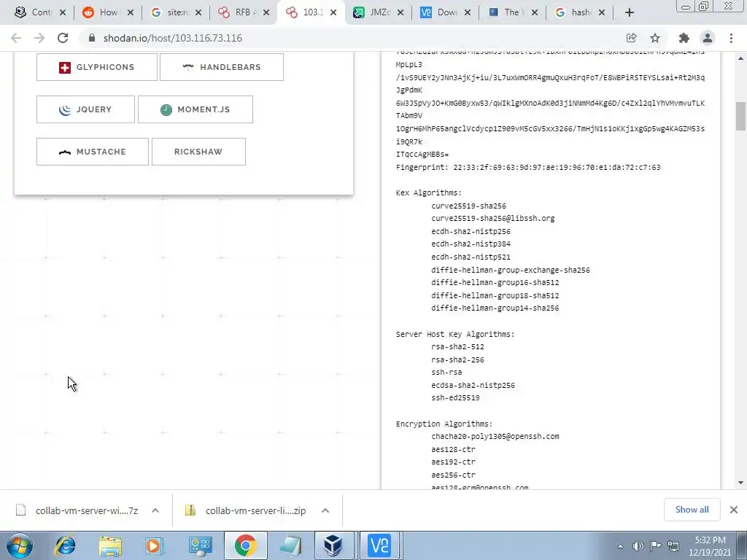Select the jQuery technology tag
Screen dimensions: 747x560
[x=86, y=109]
